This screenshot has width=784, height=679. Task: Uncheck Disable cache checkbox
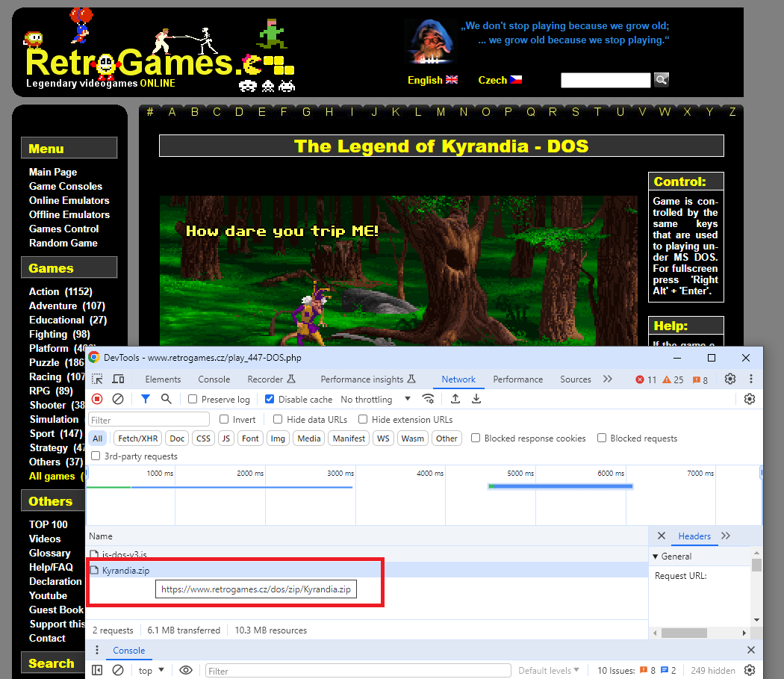(x=270, y=399)
